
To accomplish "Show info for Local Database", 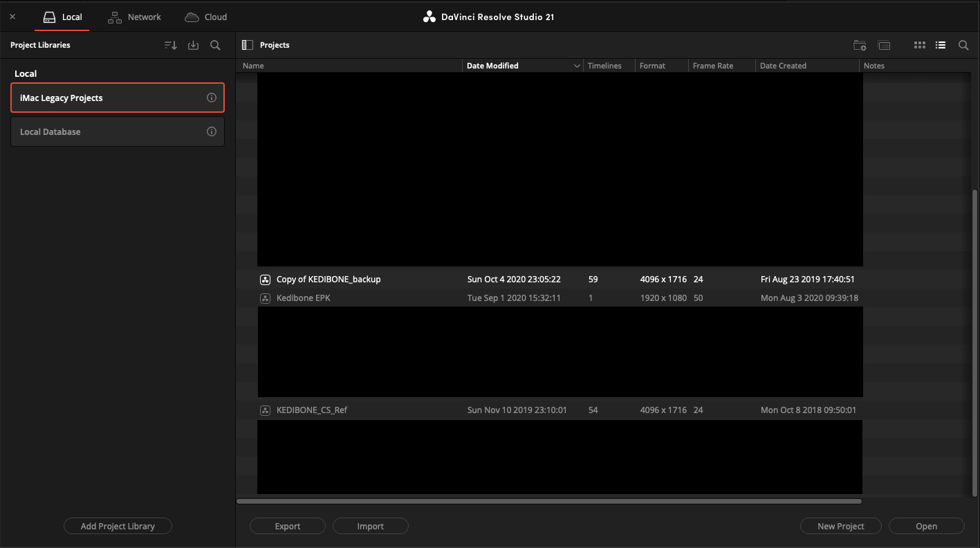I will [212, 131].
